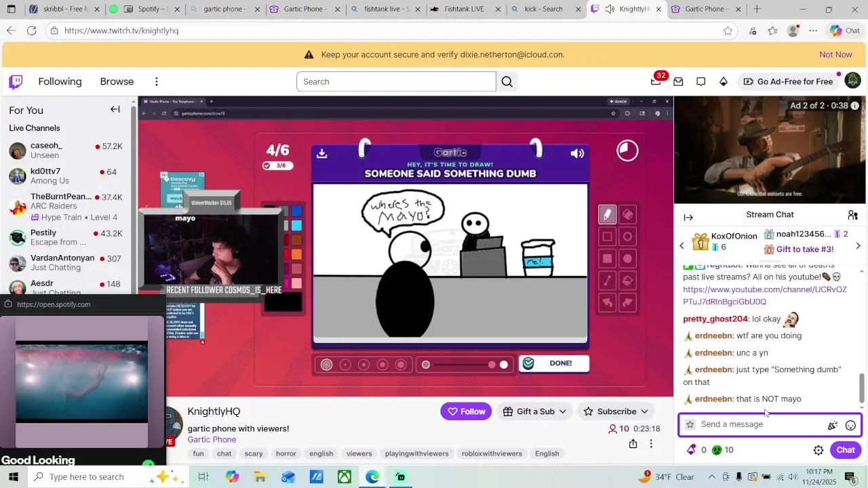Open the Browse page
The height and width of the screenshot is (488, 868).
point(117,81)
